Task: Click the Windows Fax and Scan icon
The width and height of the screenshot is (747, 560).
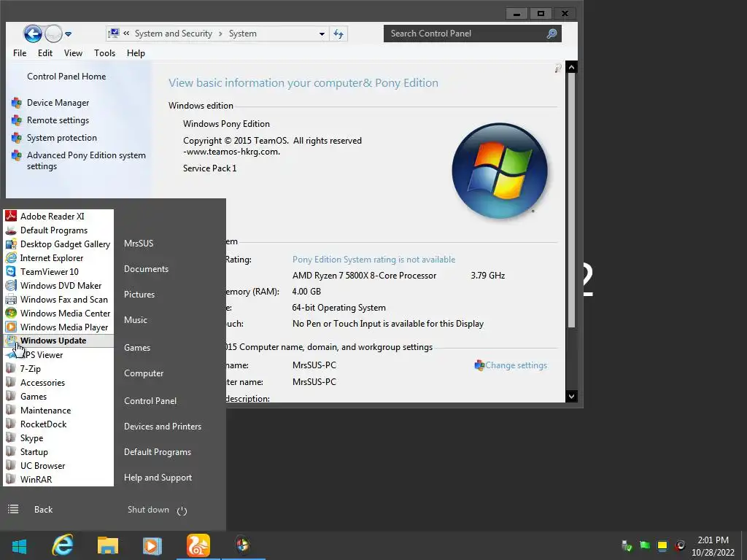Action: tap(11, 300)
